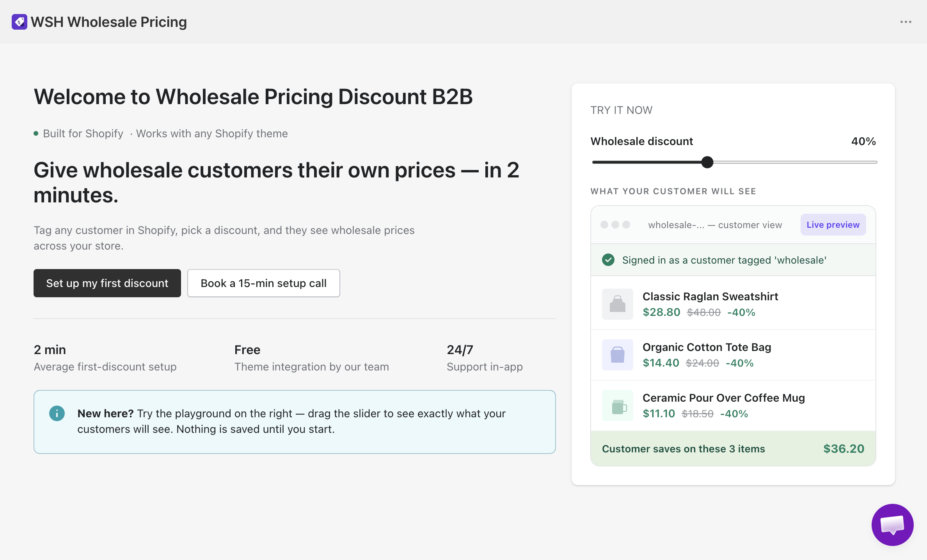Click the Free theme integration stat heading
This screenshot has width=927, height=560.
[x=247, y=350]
